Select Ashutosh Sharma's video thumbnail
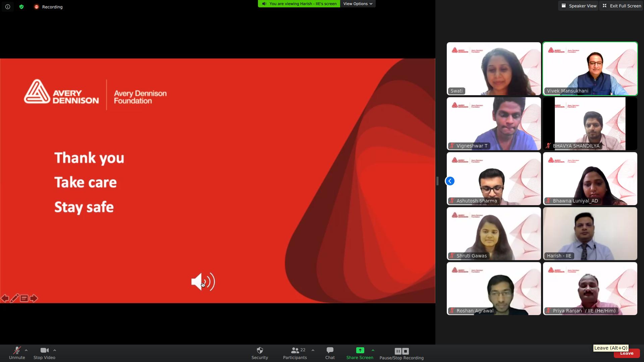The image size is (644, 362). pos(494,179)
